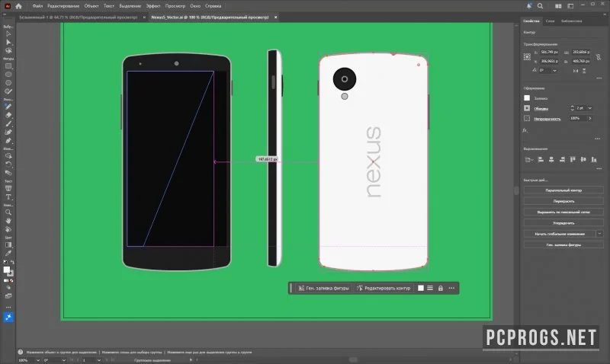This screenshot has width=610, height=364.
Task: Select the Eyedropper tool
Action: [x=8, y=254]
